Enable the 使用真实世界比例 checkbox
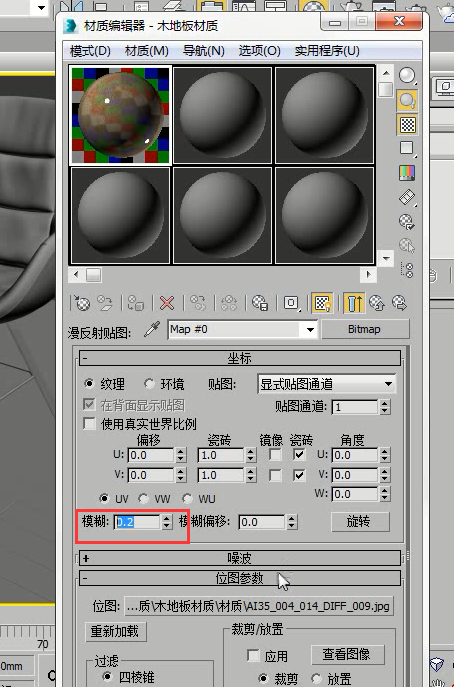This screenshot has width=454, height=687. (x=89, y=424)
